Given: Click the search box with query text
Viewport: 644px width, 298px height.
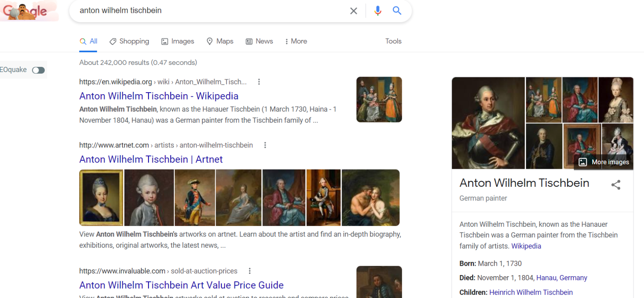Looking at the screenshot, I should click(209, 11).
